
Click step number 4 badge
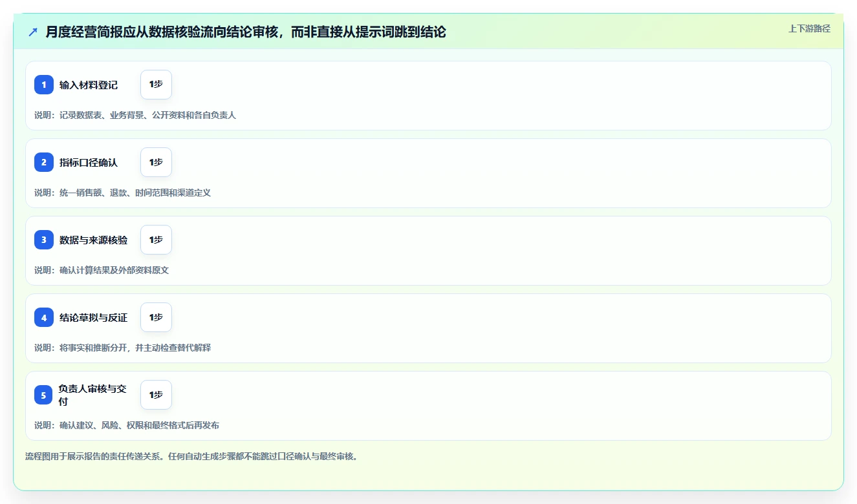click(x=44, y=317)
